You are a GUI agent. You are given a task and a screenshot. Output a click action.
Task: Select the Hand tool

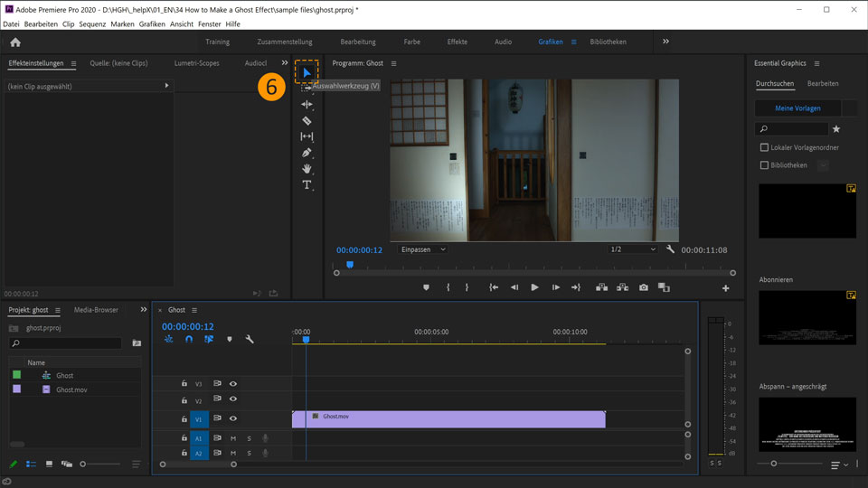pyautogui.click(x=307, y=168)
